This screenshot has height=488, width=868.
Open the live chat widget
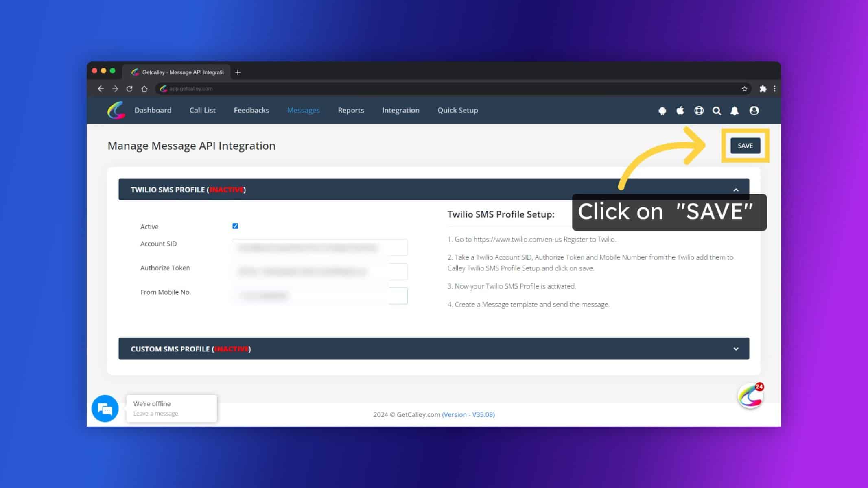[x=105, y=408]
